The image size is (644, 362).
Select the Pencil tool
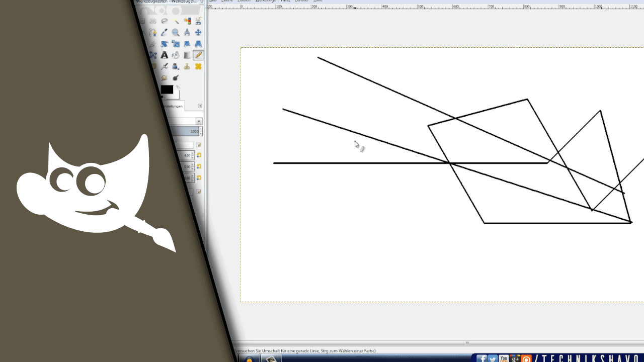click(x=198, y=55)
